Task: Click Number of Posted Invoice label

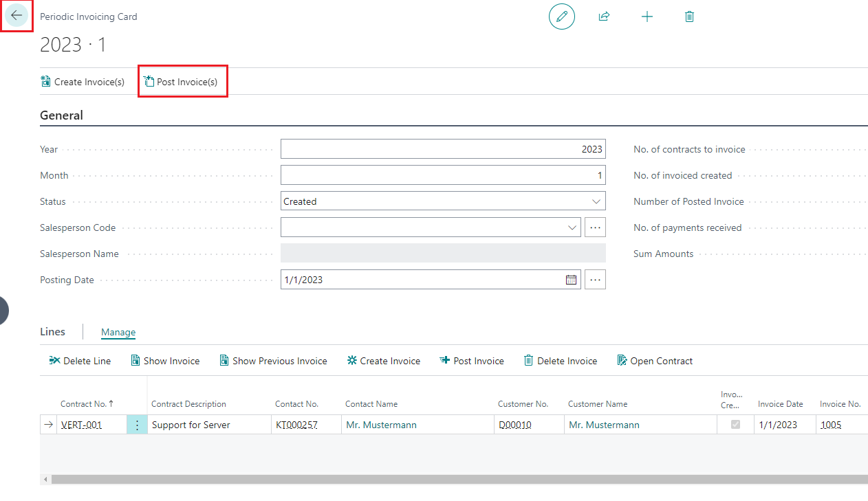Action: coord(688,201)
